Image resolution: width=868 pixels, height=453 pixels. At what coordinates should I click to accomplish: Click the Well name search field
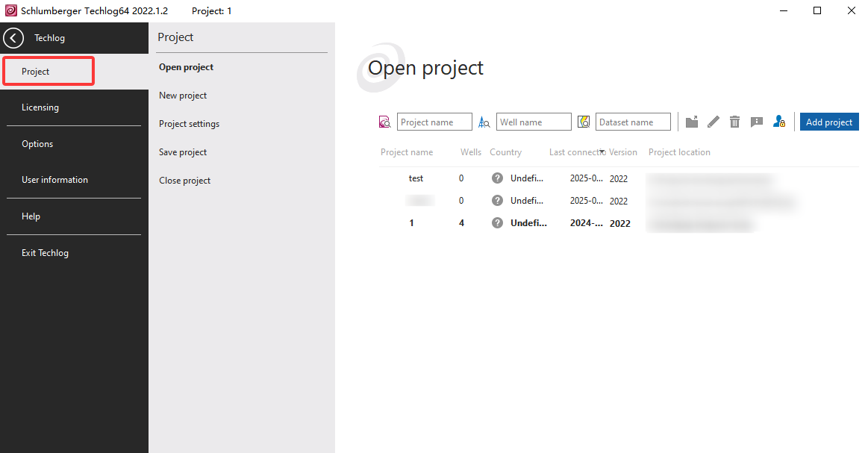pyautogui.click(x=534, y=122)
